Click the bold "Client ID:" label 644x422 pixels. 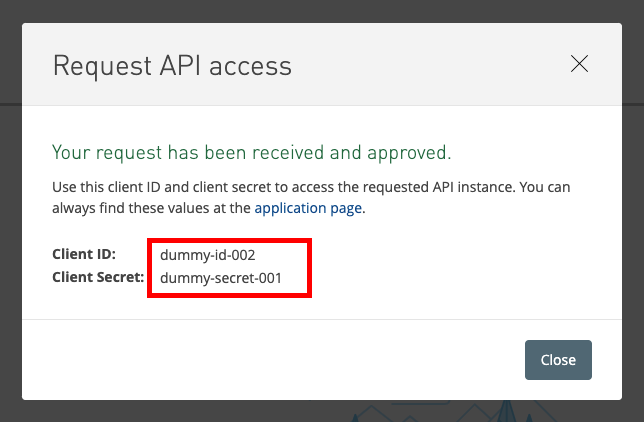coord(84,254)
